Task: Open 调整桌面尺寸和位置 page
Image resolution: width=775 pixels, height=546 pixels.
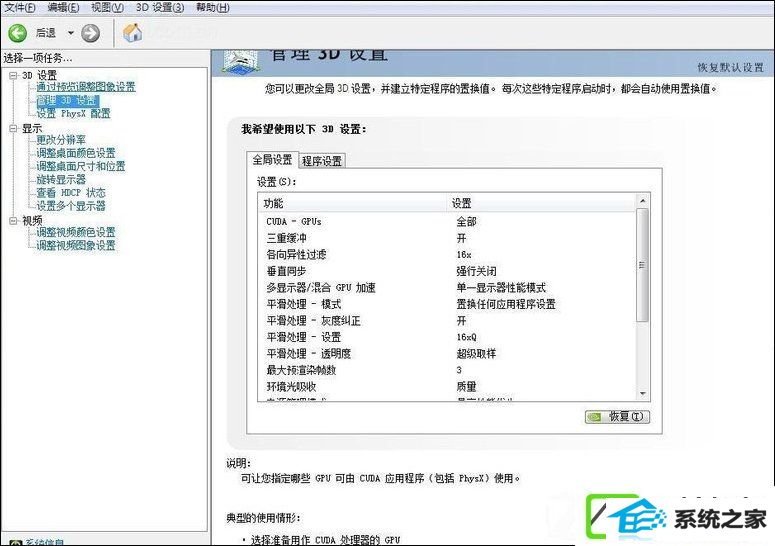Action: point(81,166)
